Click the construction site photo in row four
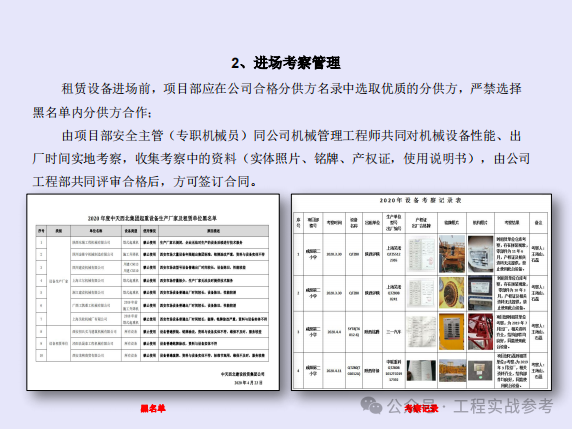572x429 pixels. pos(452,371)
